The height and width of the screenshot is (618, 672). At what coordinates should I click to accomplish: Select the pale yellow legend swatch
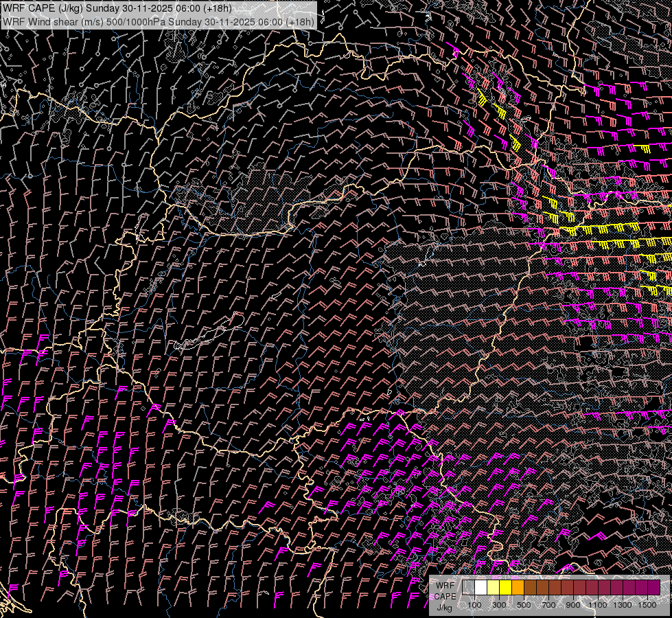click(x=494, y=588)
